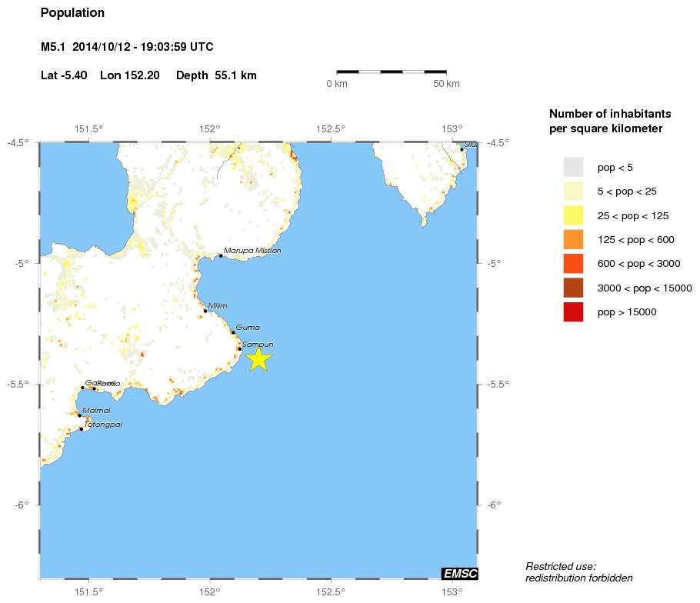Click the Milim town marker dot
This screenshot has height=603, width=700.
[205, 310]
